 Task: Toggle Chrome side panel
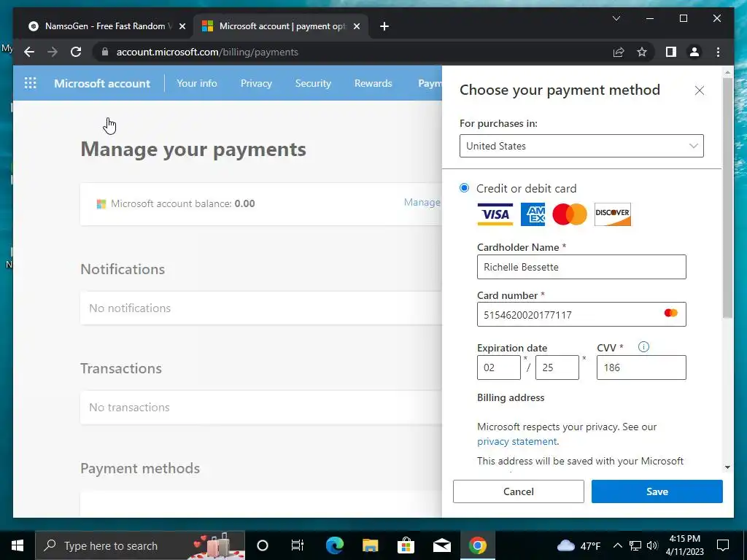(671, 52)
